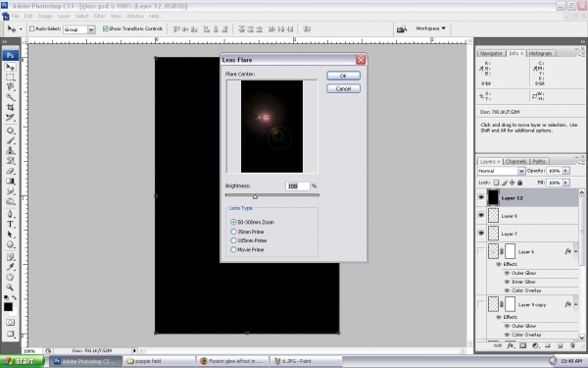The width and height of the screenshot is (588, 368).
Task: Select the Clone Stamp tool
Action: [x=10, y=150]
